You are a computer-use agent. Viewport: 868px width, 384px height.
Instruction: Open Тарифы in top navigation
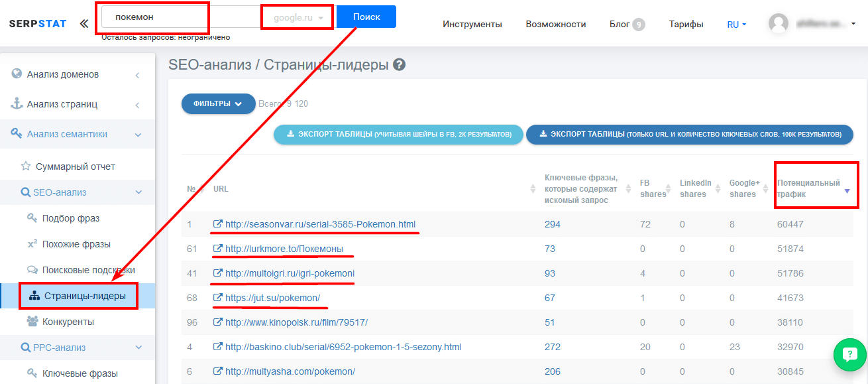tap(686, 25)
